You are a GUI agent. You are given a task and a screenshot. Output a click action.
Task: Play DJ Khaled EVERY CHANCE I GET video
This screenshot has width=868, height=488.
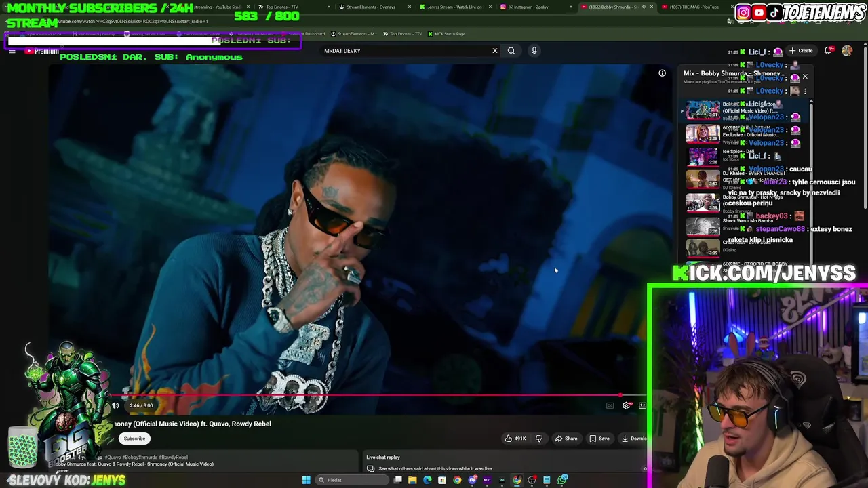pos(703,180)
